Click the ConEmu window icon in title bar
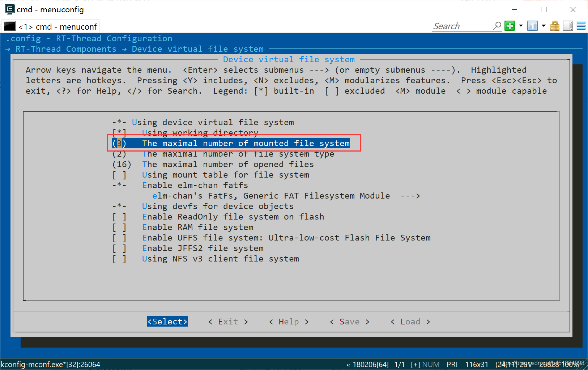Image resolution: width=588 pixels, height=370 pixels. click(10, 9)
